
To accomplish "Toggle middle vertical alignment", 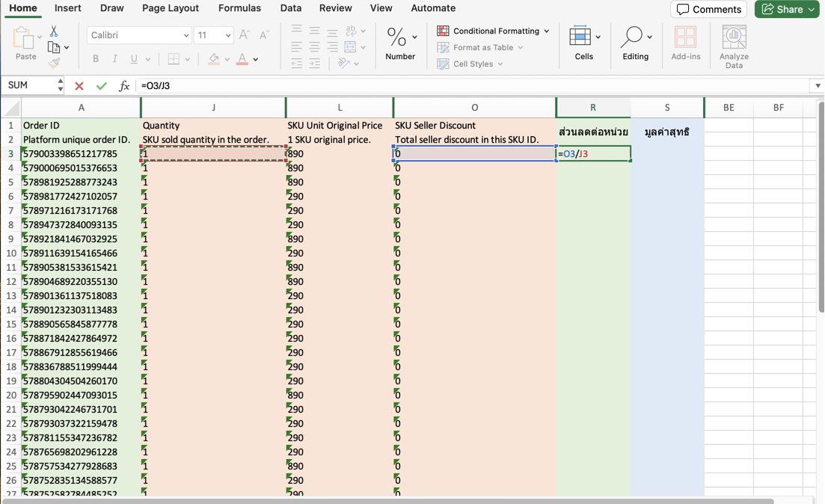I will (315, 30).
